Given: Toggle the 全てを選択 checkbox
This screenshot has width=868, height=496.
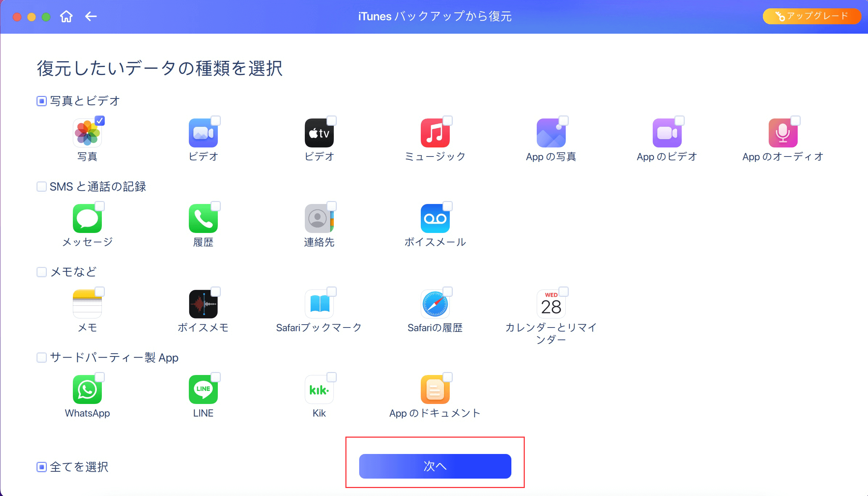Looking at the screenshot, I should (x=42, y=467).
